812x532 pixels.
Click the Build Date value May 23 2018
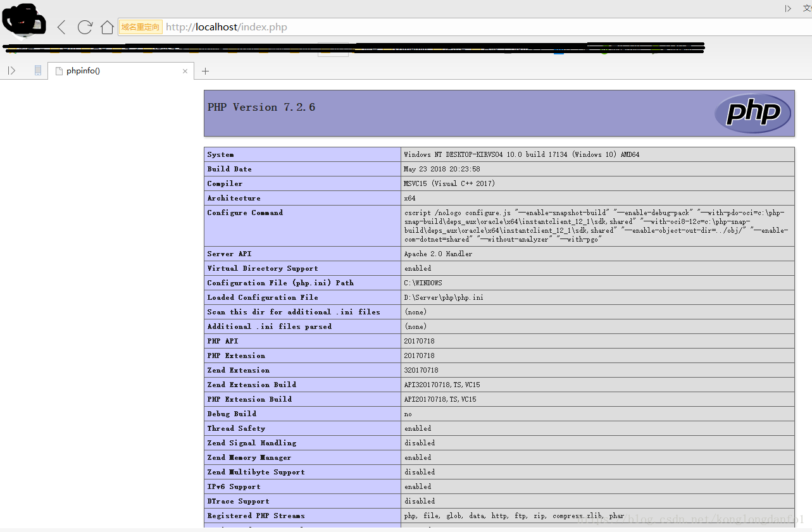(x=442, y=169)
